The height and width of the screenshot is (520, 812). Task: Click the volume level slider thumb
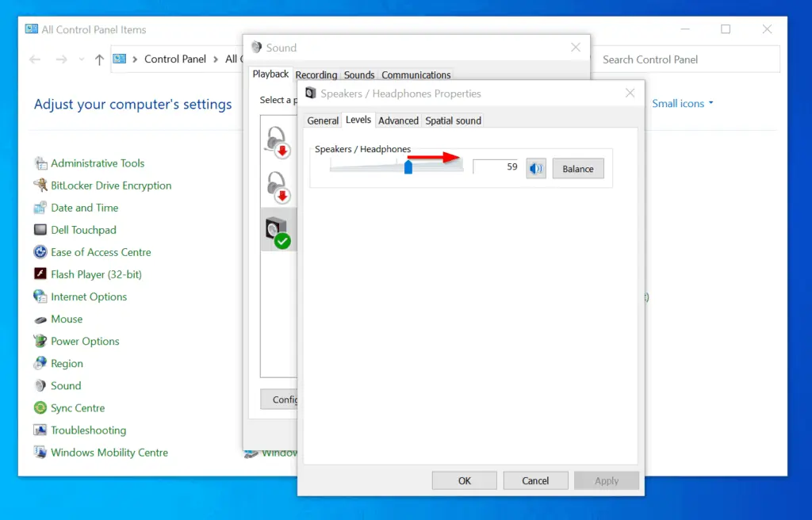[x=408, y=167]
